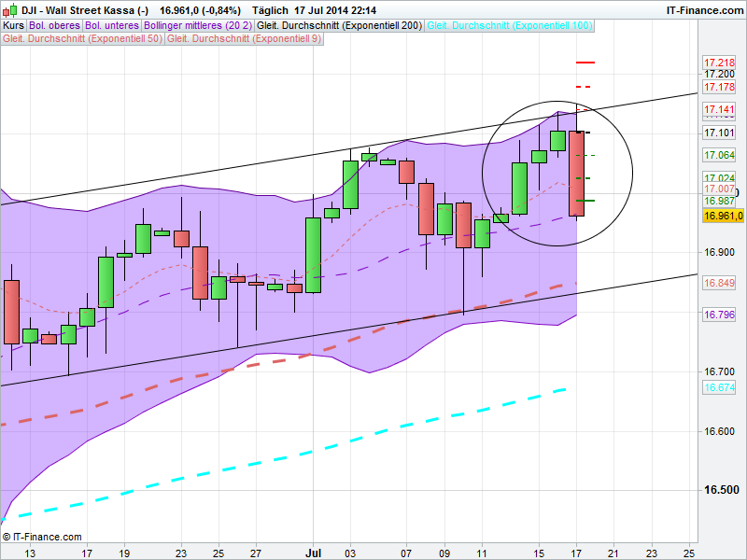The image size is (747, 560).
Task: Click the candlestick chart icon beside DJI title
Action: (8, 9)
